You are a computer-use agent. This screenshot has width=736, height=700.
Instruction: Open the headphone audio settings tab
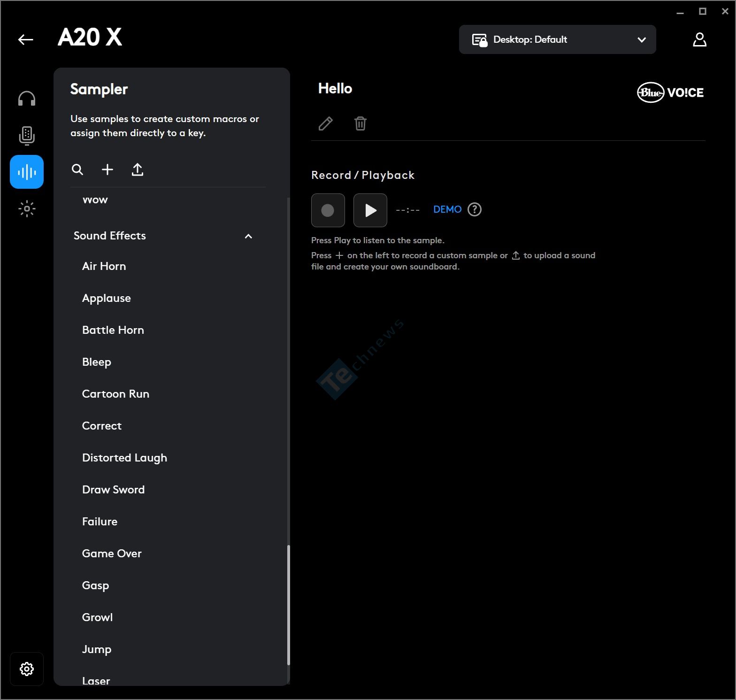coord(27,99)
